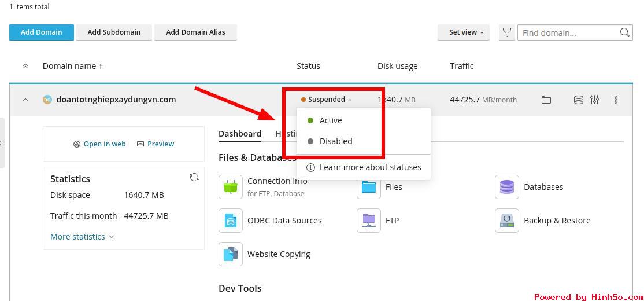
Task: Click the Add Domain button
Action: [42, 32]
